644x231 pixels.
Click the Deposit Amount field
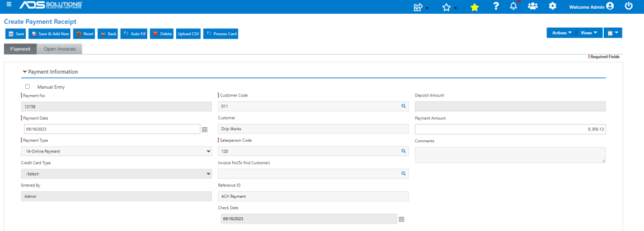(510, 106)
